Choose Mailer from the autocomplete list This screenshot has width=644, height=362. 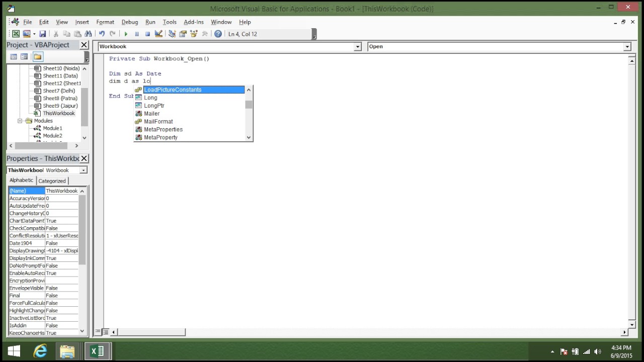pos(190,114)
